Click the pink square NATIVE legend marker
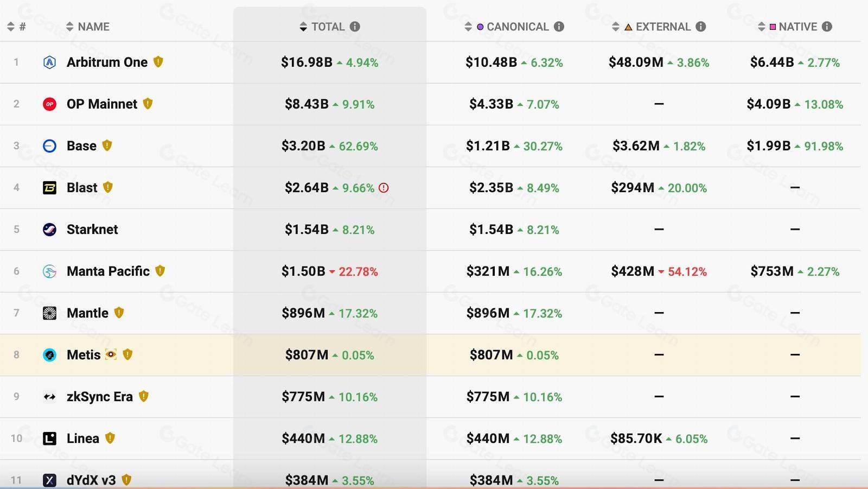This screenshot has width=868, height=489. pyautogui.click(x=773, y=27)
